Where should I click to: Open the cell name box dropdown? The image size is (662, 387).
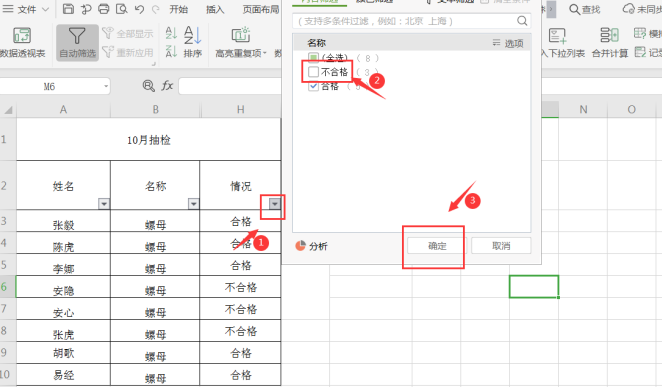[x=106, y=87]
